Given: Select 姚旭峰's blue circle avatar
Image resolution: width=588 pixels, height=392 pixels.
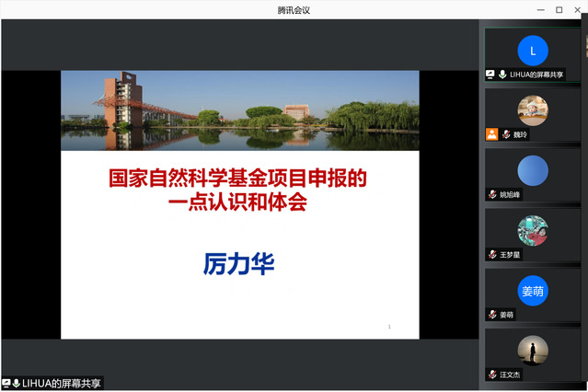Looking at the screenshot, I should click(x=533, y=171).
